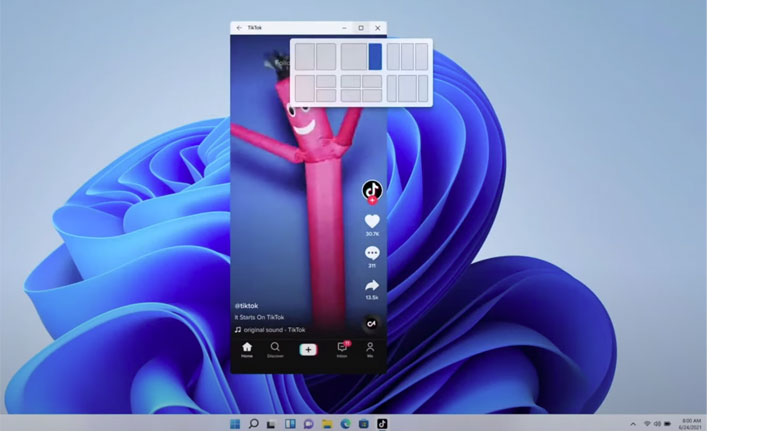Open Microsoft Store from the taskbar
The width and height of the screenshot is (768, 432).
point(363,424)
